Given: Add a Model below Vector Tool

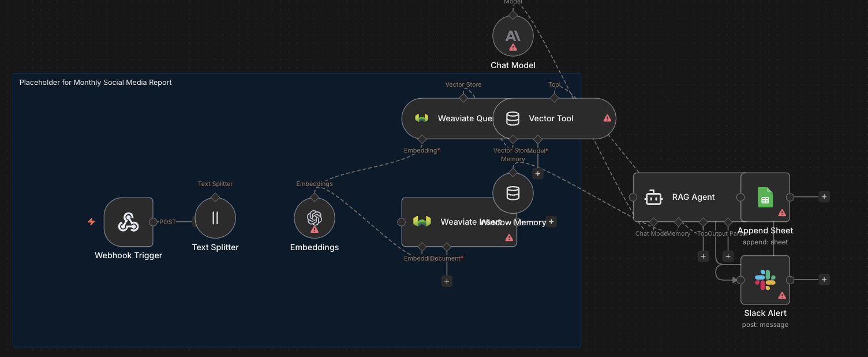Looking at the screenshot, I should 538,173.
